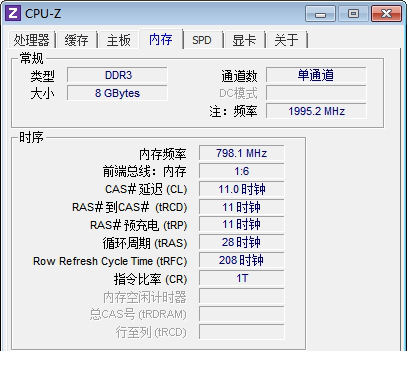Click the RAS# 预充电 (tRP) label
407x365 pixels.
click(139, 225)
